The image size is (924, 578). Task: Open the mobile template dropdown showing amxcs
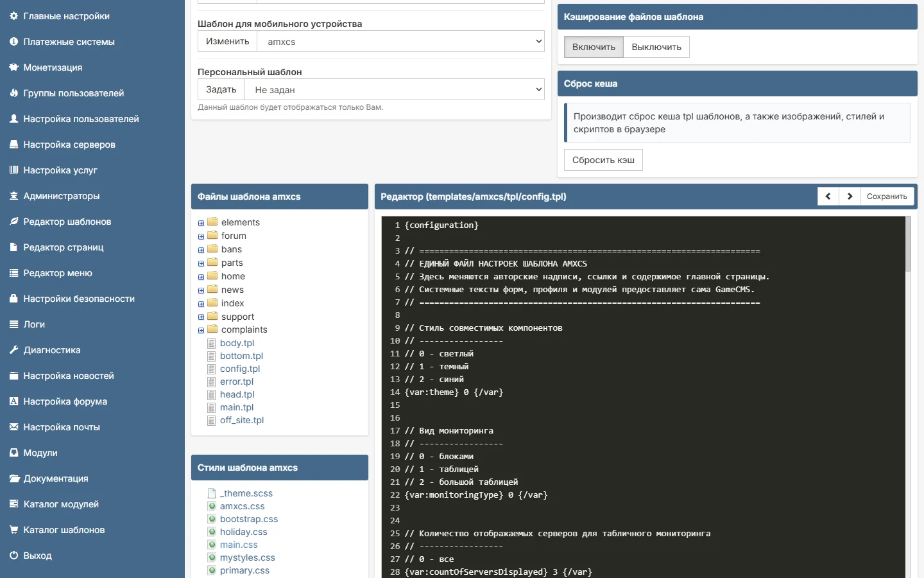tap(401, 42)
